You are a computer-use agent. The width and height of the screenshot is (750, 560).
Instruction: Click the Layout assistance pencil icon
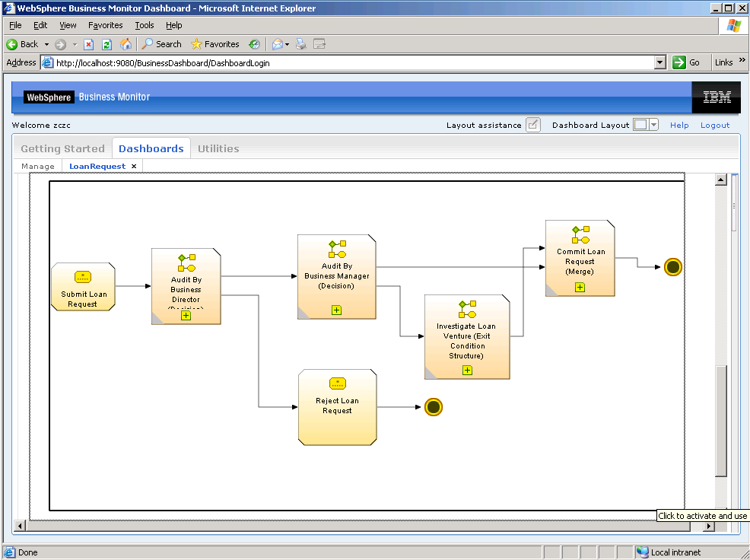click(x=532, y=125)
